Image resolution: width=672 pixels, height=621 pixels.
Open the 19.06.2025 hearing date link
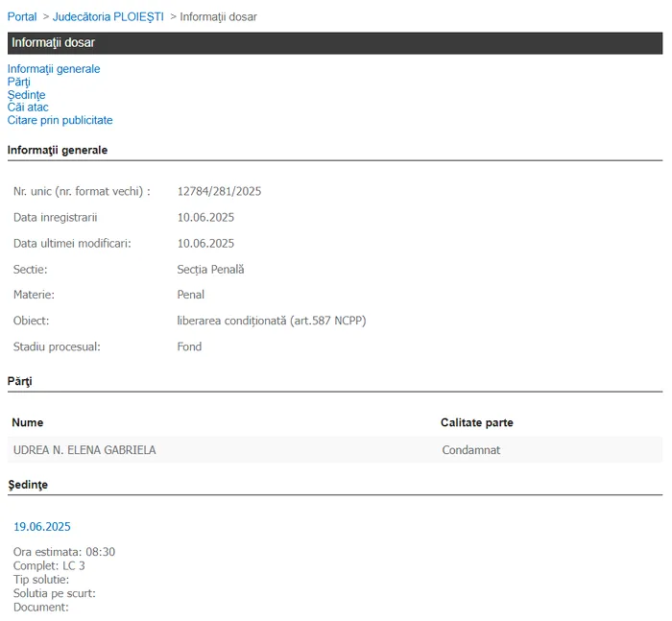[x=42, y=527]
